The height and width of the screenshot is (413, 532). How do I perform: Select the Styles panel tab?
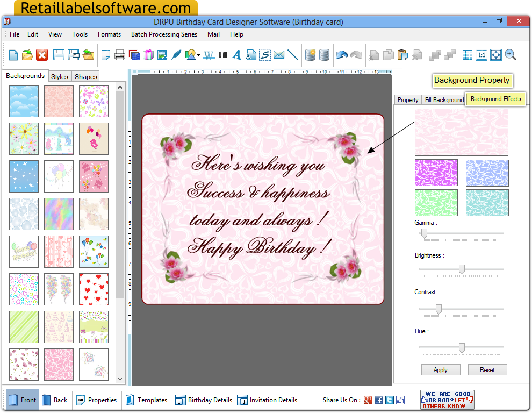[x=59, y=76]
